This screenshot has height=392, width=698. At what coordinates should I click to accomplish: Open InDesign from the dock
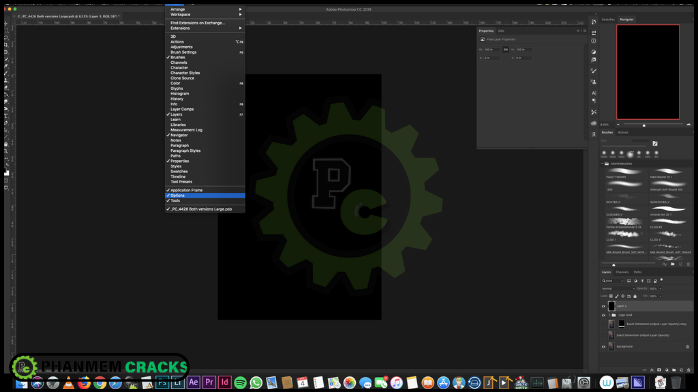point(224,382)
